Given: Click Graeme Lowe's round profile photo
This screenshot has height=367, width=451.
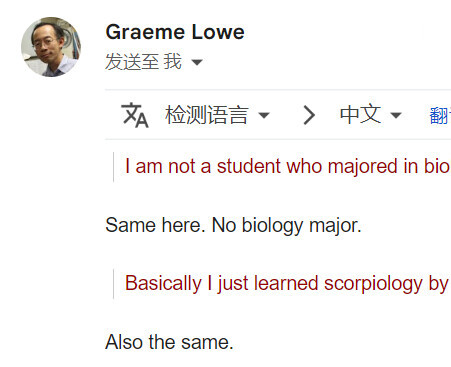Looking at the screenshot, I should [51, 47].
